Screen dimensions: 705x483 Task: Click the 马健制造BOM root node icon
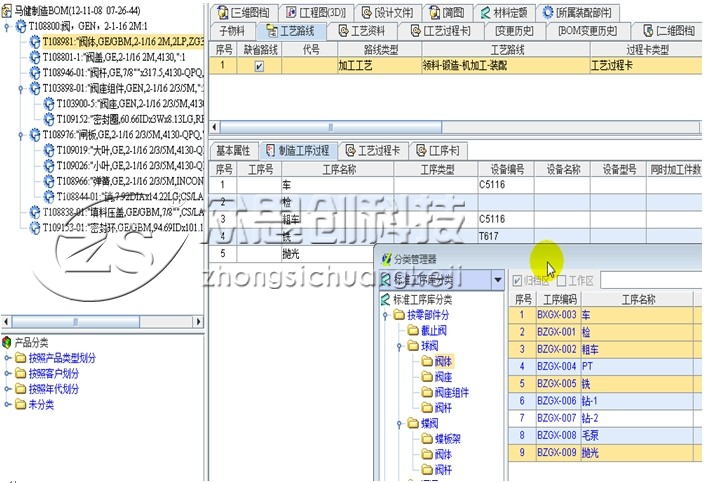pos(8,9)
